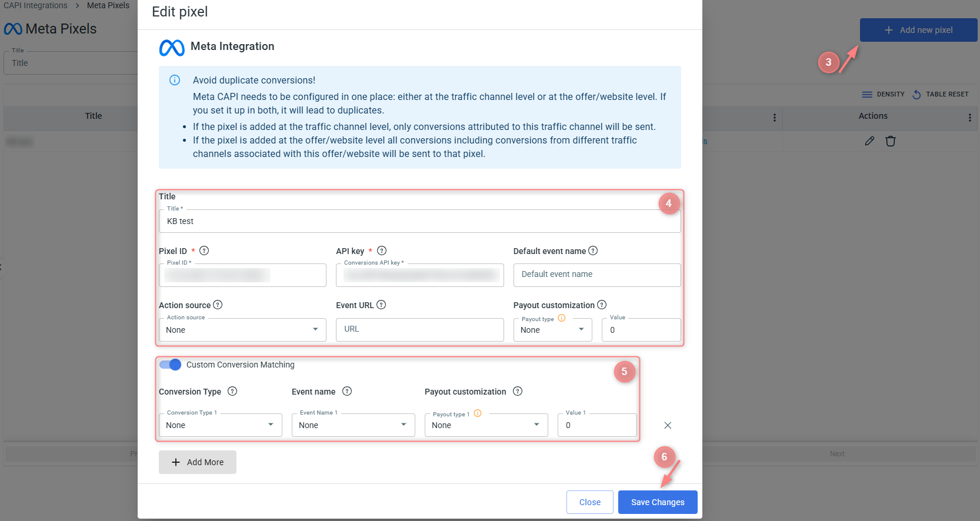Click the Event URL help icon
Screen dimensions: 980x521
click(381, 305)
